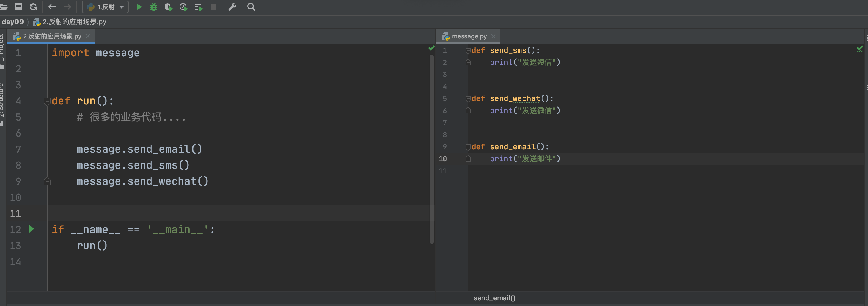Click the Synchronize/reload icon
Screen dimensions: 868x306
[x=33, y=7]
